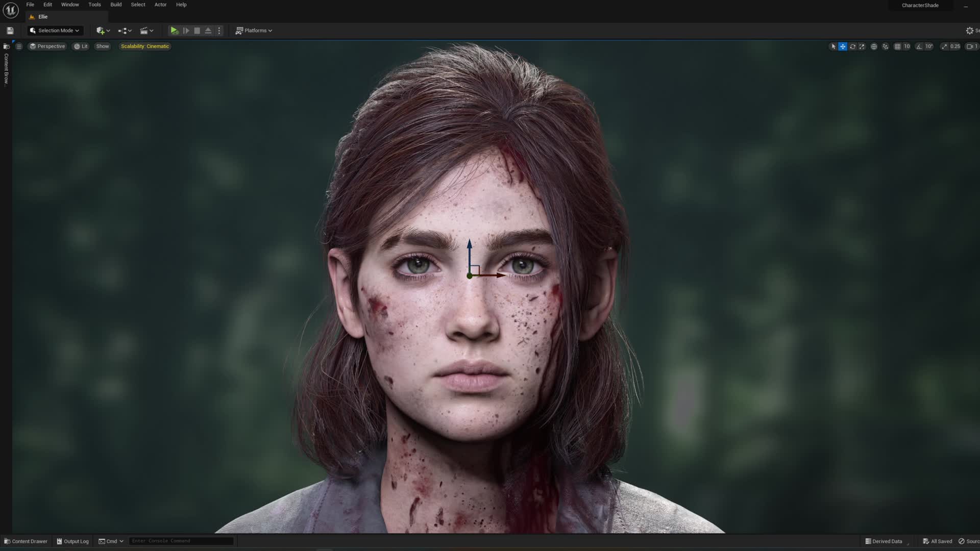Click the Scalability: Cinematic warning button
The height and width of the screenshot is (551, 980).
pos(145,46)
